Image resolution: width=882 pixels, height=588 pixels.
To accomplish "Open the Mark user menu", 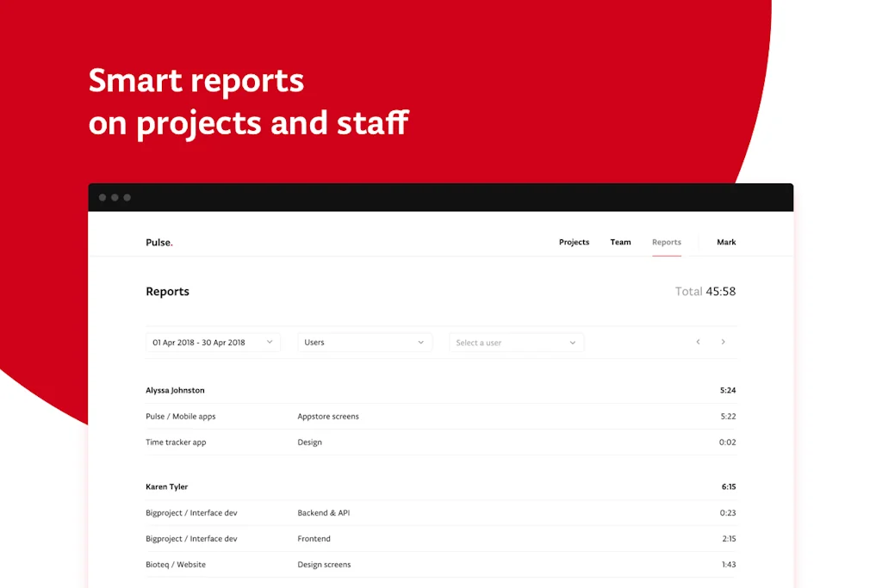I will point(726,243).
